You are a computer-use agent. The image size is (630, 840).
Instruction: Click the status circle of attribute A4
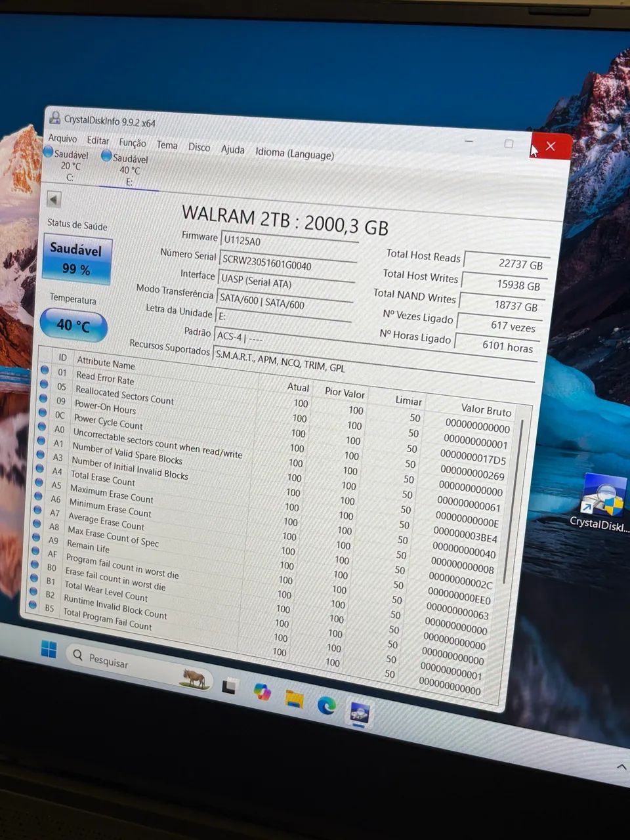39,469
